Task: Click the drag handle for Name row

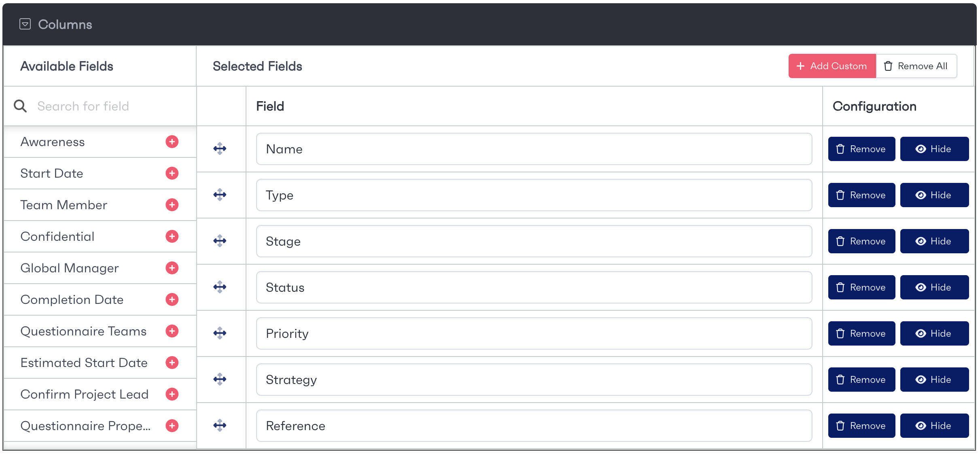Action: tap(220, 149)
